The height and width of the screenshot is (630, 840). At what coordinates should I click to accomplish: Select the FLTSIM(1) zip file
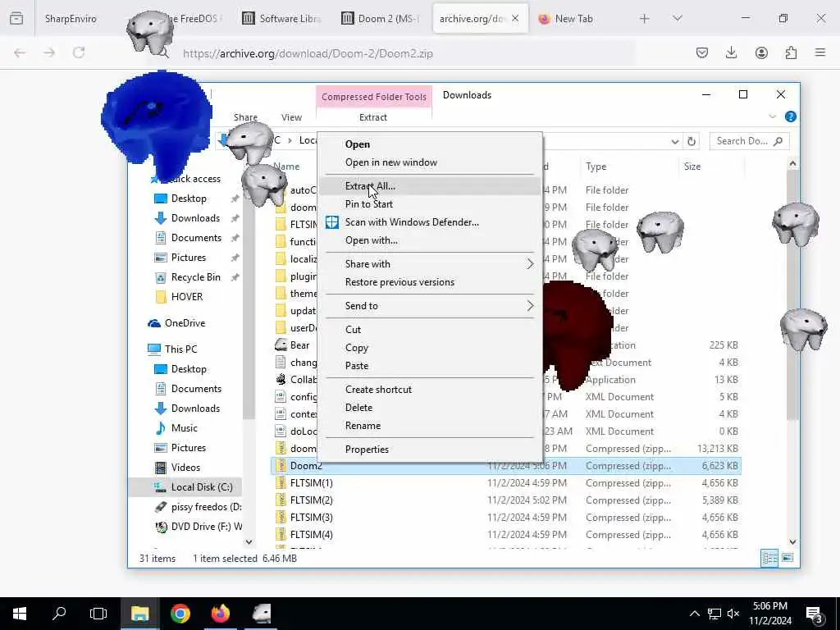pos(311,483)
